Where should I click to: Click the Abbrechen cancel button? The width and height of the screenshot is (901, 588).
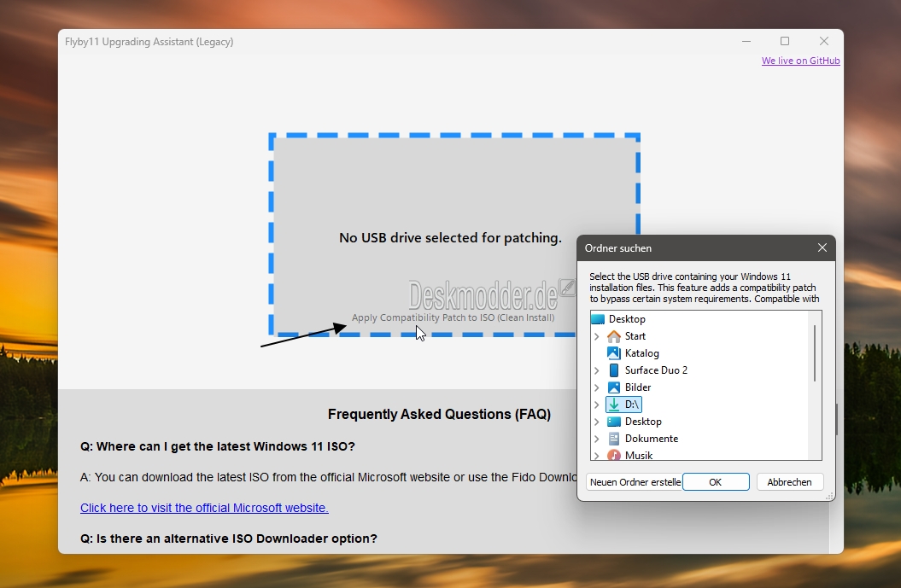click(789, 482)
